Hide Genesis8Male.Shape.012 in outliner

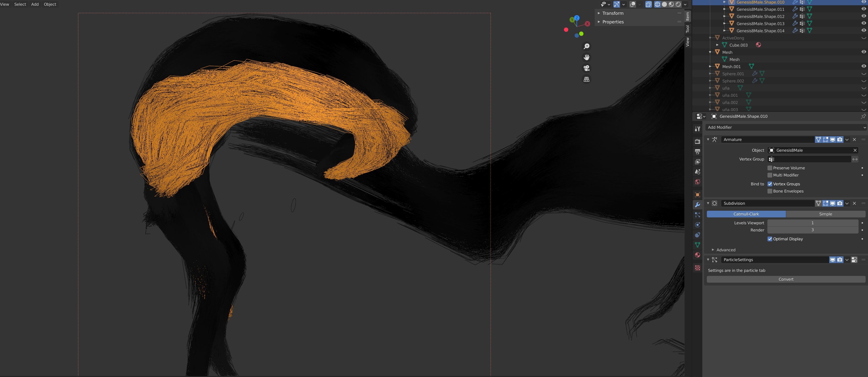pyautogui.click(x=864, y=16)
